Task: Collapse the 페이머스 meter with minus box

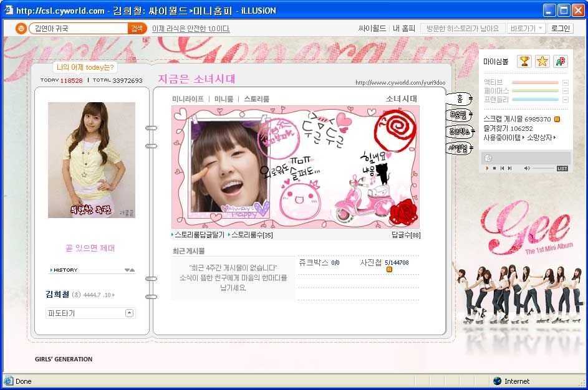Action: click(566, 91)
